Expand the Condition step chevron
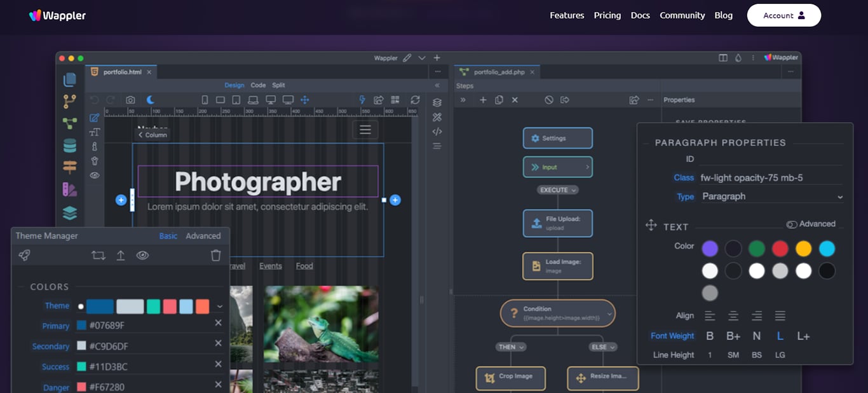 pos(609,314)
